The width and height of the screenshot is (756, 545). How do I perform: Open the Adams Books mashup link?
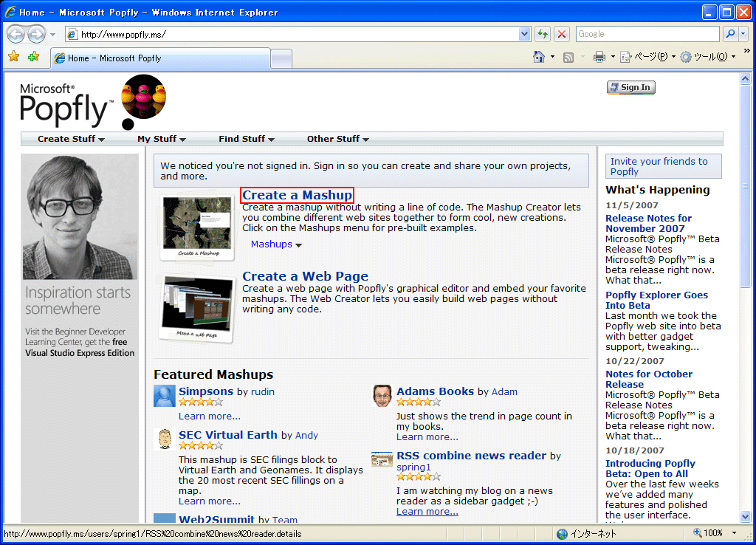point(436,391)
